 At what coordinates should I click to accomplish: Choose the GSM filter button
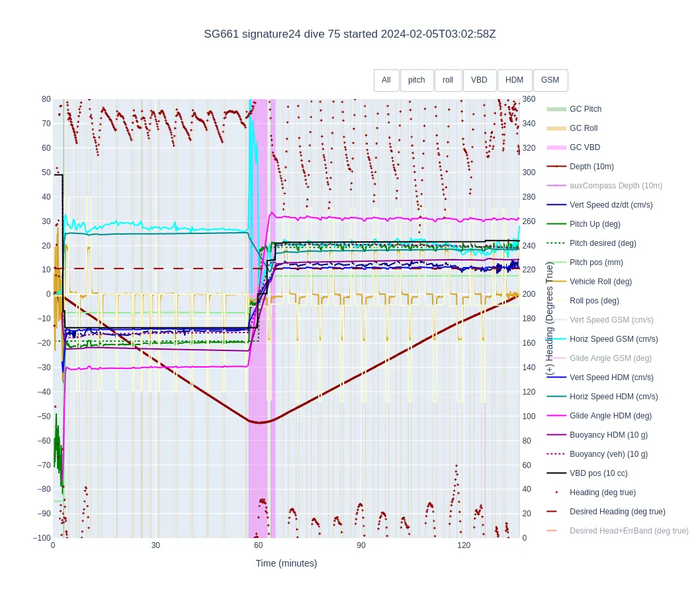click(550, 80)
